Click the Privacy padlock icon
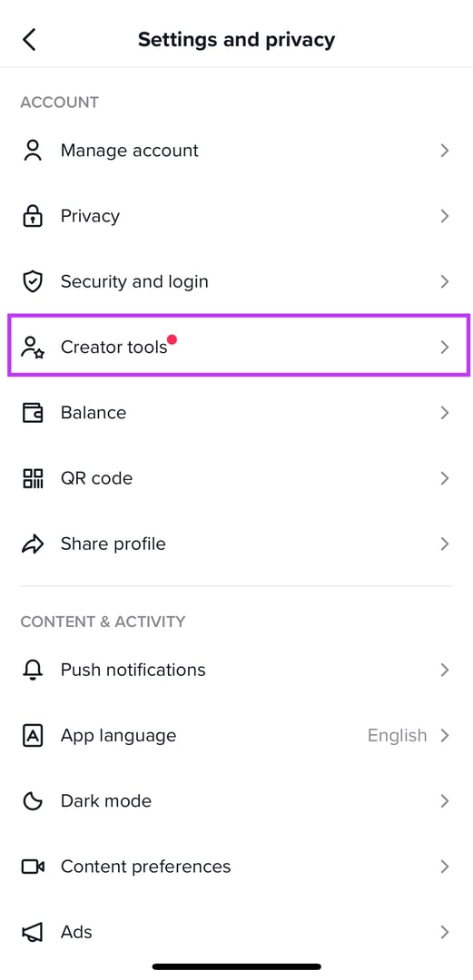 [33, 216]
